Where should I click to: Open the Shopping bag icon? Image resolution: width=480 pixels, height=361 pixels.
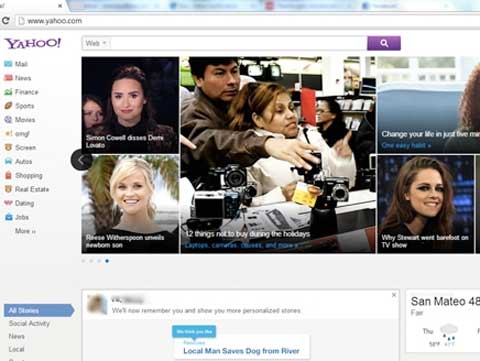click(8, 175)
